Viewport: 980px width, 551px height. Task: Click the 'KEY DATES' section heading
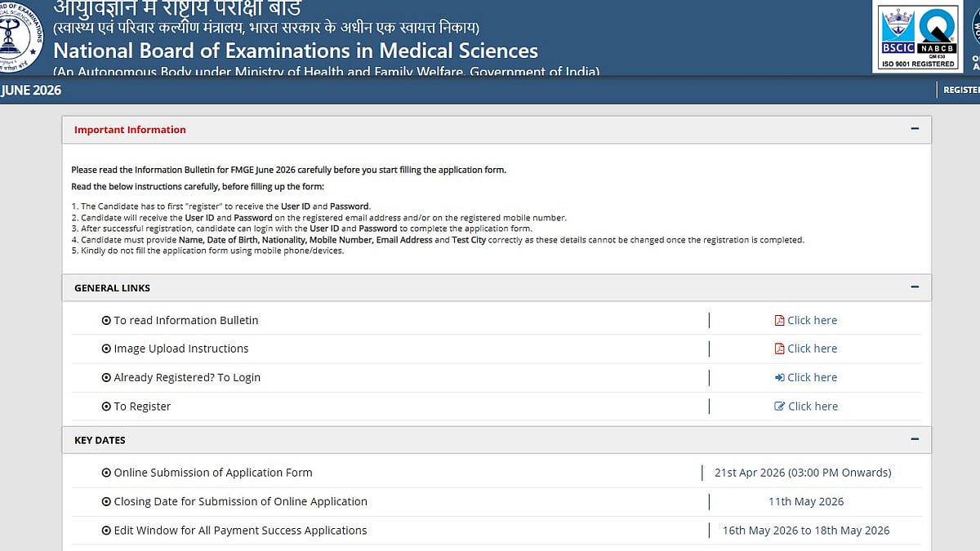[x=100, y=440]
